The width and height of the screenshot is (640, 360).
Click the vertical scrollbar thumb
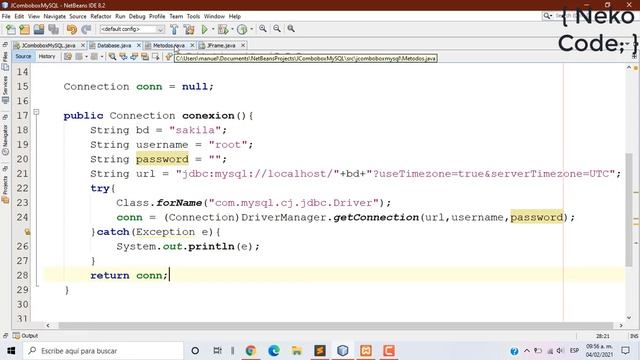point(629,210)
